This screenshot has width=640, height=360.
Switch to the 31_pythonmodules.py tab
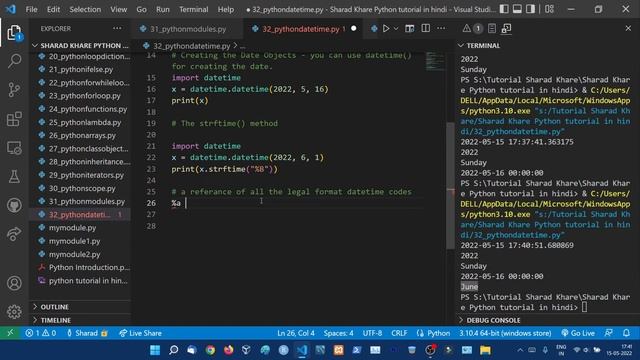click(x=188, y=29)
